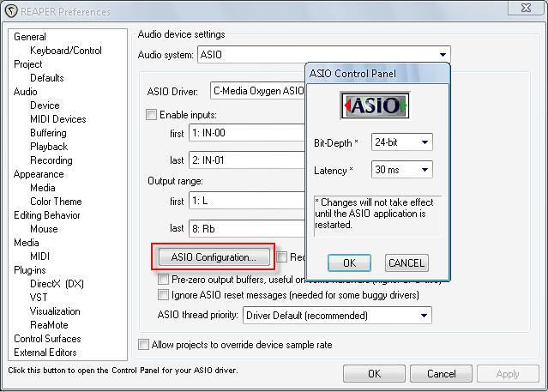Viewport: 548px width, 392px height.
Task: Open last output 8: Rb dropdown
Action: (x=247, y=229)
